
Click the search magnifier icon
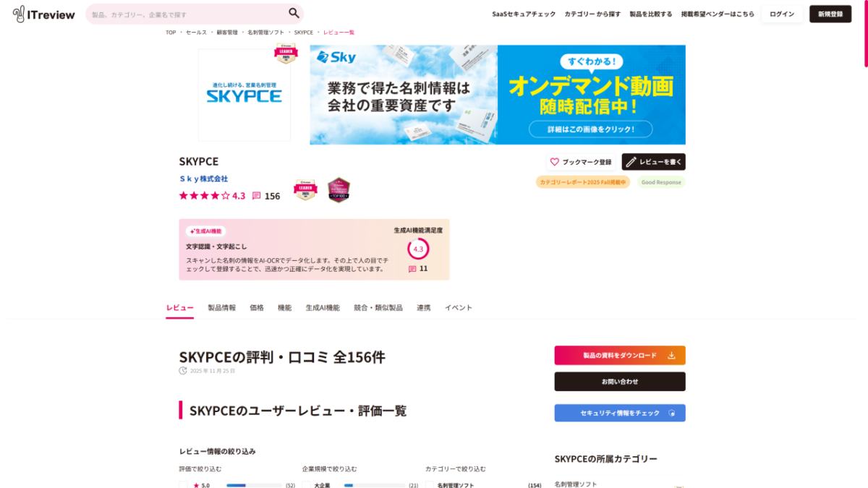[x=292, y=13]
